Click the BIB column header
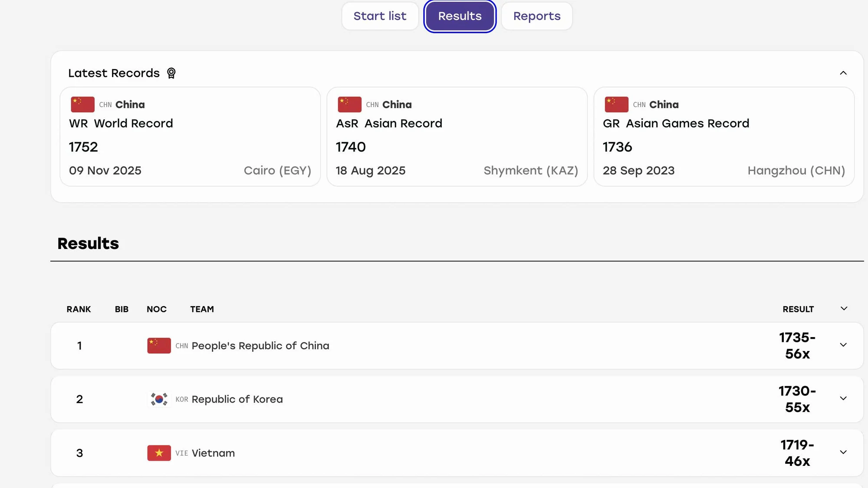 coord(122,309)
